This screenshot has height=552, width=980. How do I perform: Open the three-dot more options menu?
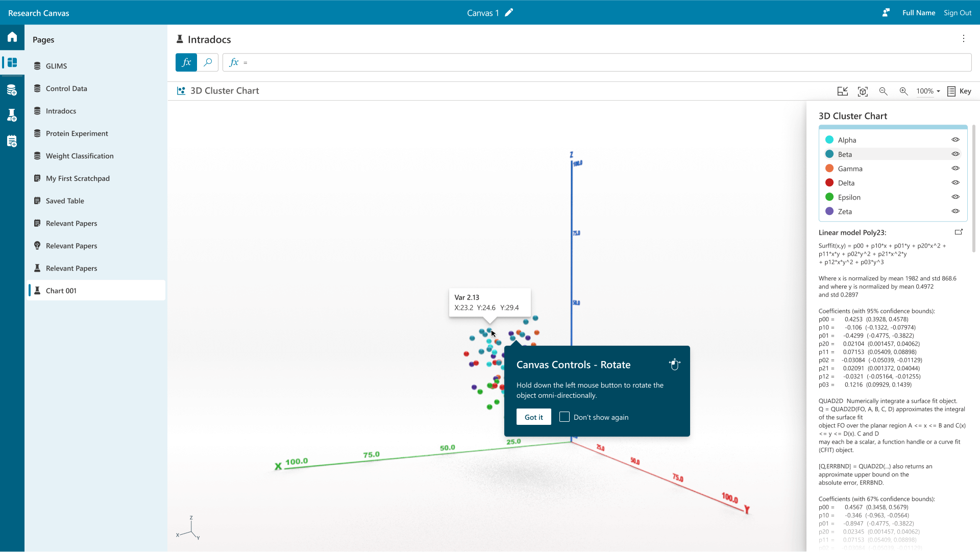click(x=964, y=39)
